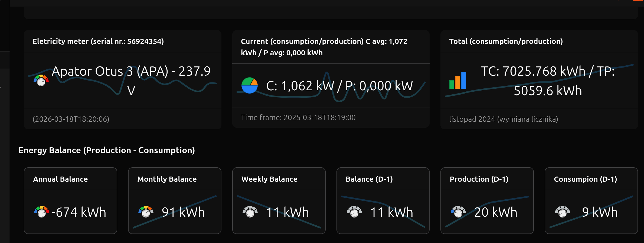Click the gauge icon in Consumpion (D-1) card
This screenshot has width=644, height=243.
click(x=562, y=212)
